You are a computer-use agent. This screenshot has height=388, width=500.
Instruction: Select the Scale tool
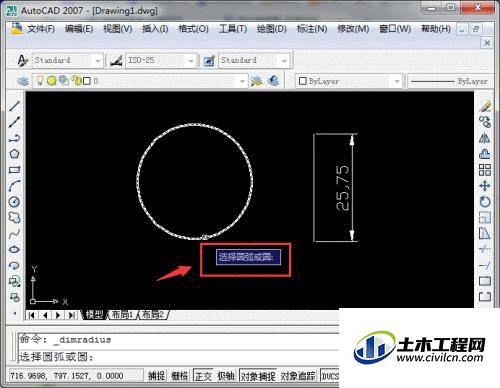[x=485, y=218]
